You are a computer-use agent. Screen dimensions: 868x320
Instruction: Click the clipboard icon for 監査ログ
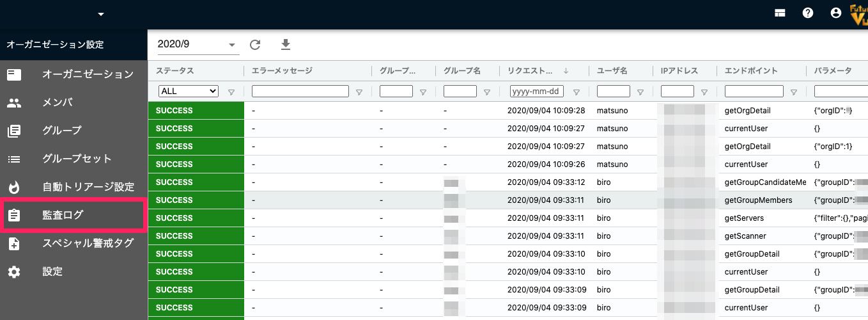point(14,215)
